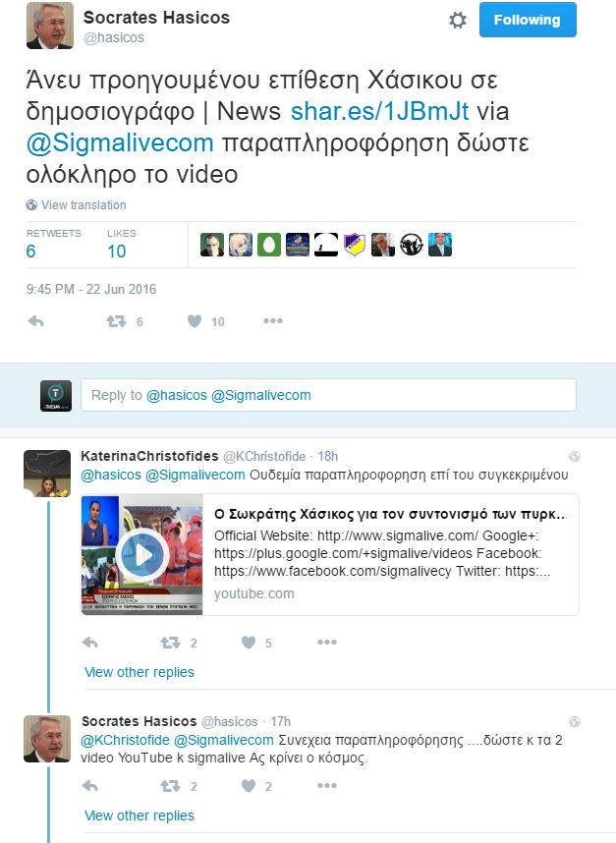Open the @Sigmalivecom mention in the main tweet

pyautogui.click(x=120, y=143)
